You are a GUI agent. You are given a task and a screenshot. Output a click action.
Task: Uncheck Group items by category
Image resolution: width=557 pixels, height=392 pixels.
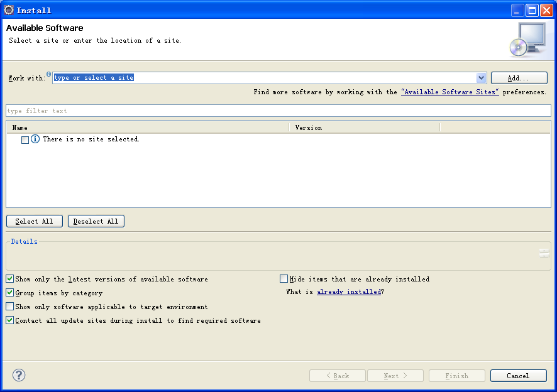click(10, 293)
